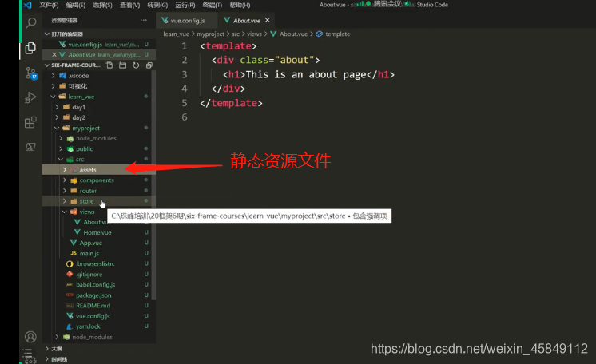Click the explorer tree vertical scrollbar
Viewport: 596px width, 364px height.
[153, 185]
